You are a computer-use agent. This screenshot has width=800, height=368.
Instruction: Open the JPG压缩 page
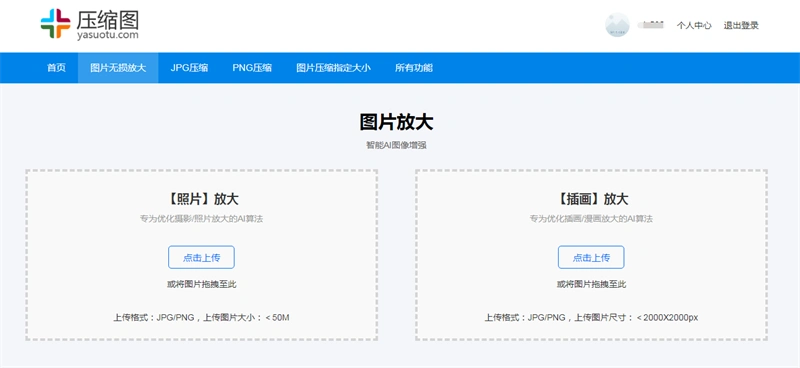click(x=189, y=68)
